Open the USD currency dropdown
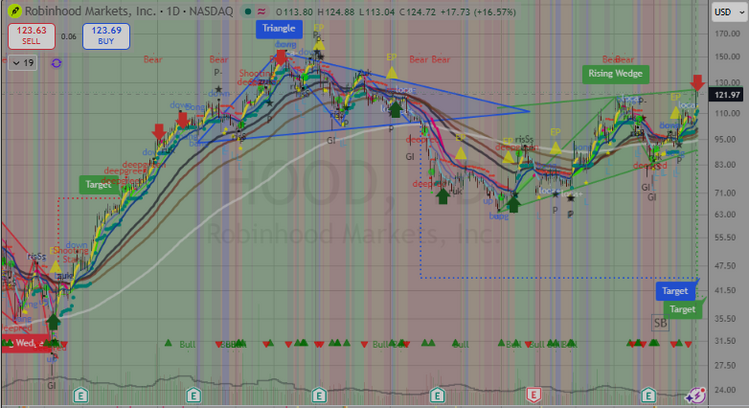Image resolution: width=749 pixels, height=408 pixels. pos(729,12)
